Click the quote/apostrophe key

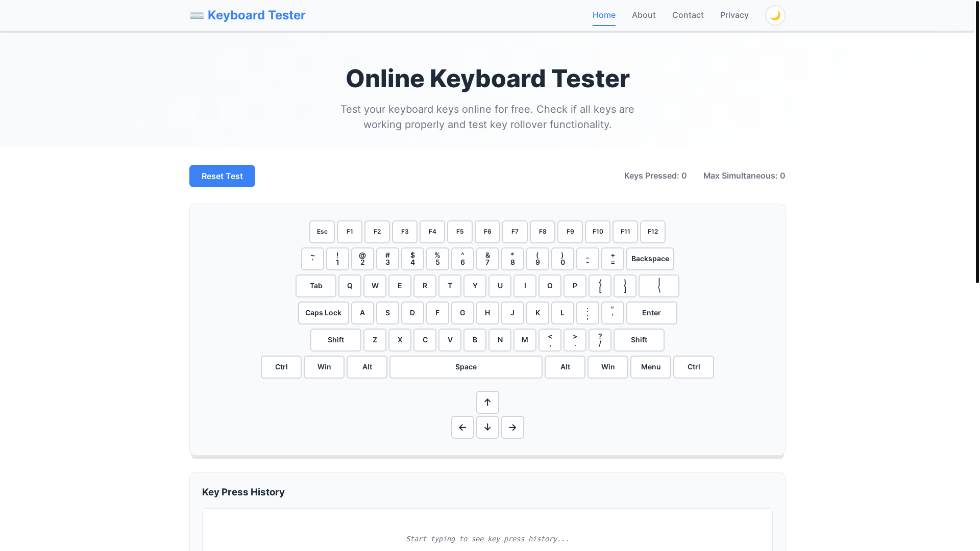point(612,313)
